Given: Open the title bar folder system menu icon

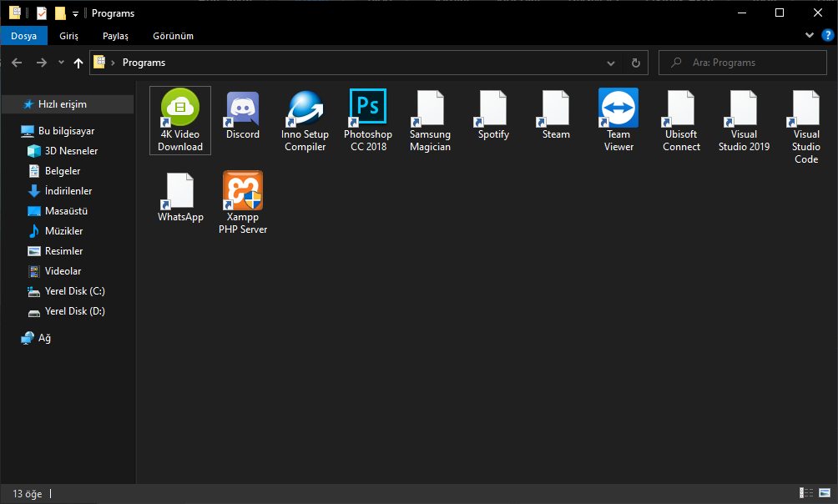Looking at the screenshot, I should 15,13.
